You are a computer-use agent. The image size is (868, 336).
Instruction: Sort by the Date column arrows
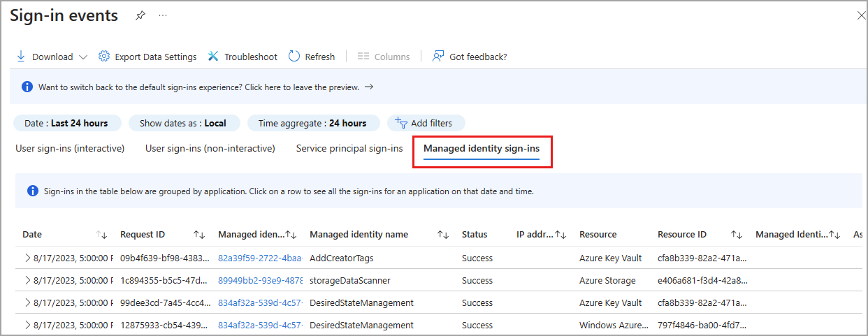click(101, 235)
